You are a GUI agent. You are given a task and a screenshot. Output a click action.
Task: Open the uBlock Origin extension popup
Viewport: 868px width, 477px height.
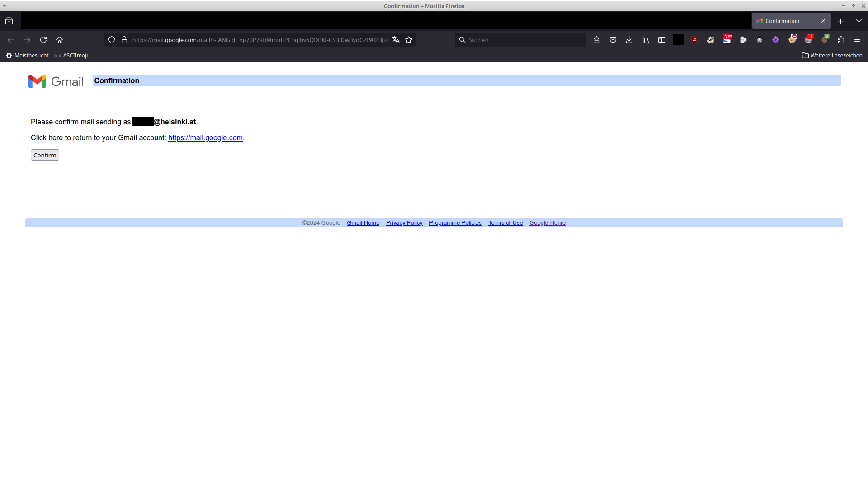[x=694, y=40]
